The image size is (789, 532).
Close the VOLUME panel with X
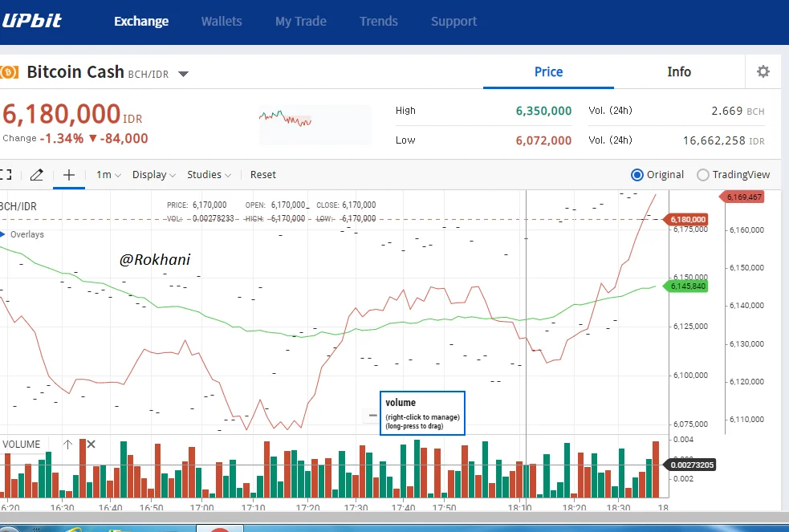91,444
